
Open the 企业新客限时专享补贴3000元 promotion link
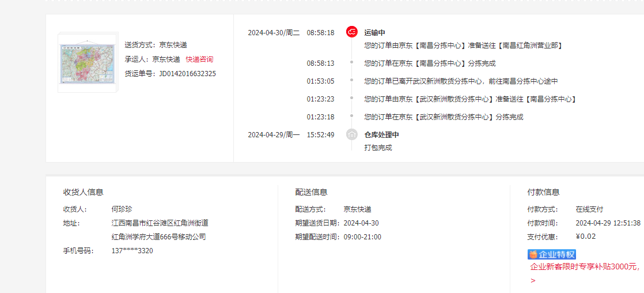point(585,266)
